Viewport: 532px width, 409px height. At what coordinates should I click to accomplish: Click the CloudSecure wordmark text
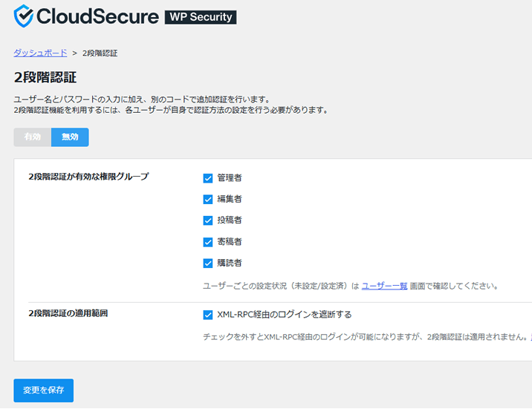(97, 16)
